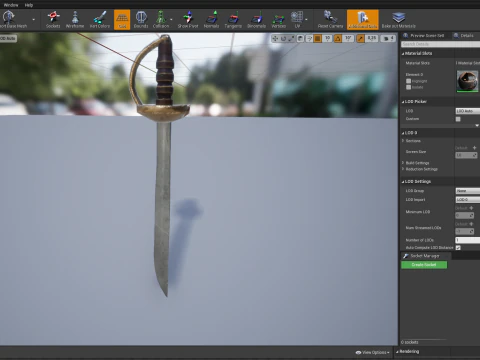Toggle the Tangents display icon

coord(233,19)
